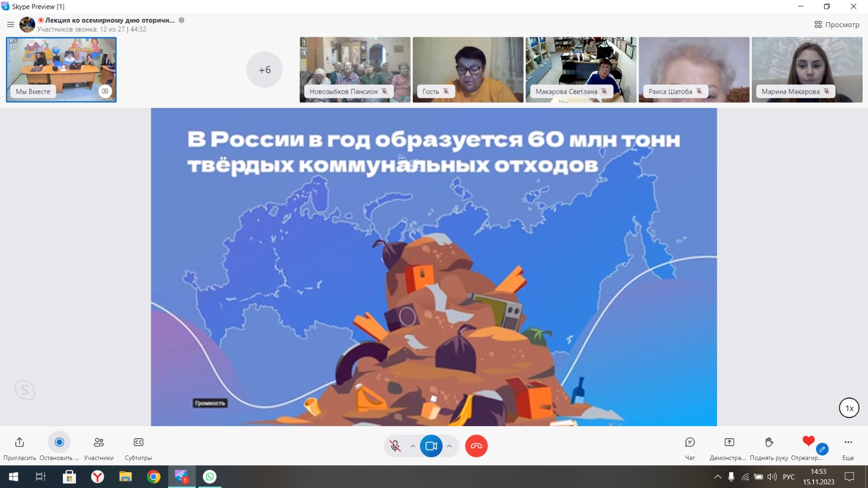
Task: Open File Explorer from taskbar
Action: 125,477
